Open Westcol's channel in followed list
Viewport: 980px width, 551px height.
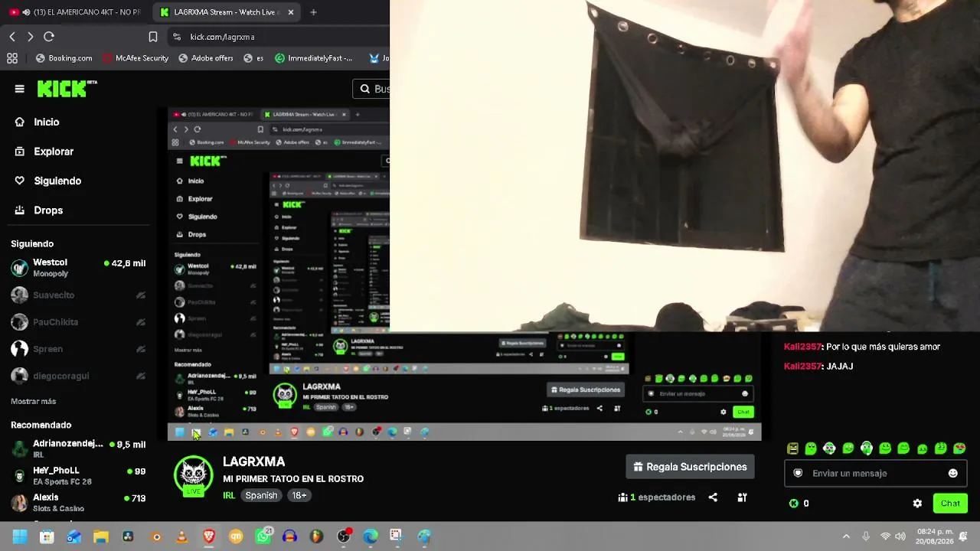click(78, 268)
